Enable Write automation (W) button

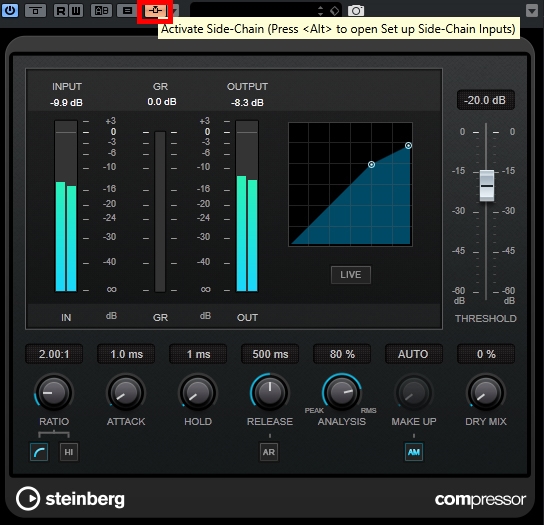[76, 11]
